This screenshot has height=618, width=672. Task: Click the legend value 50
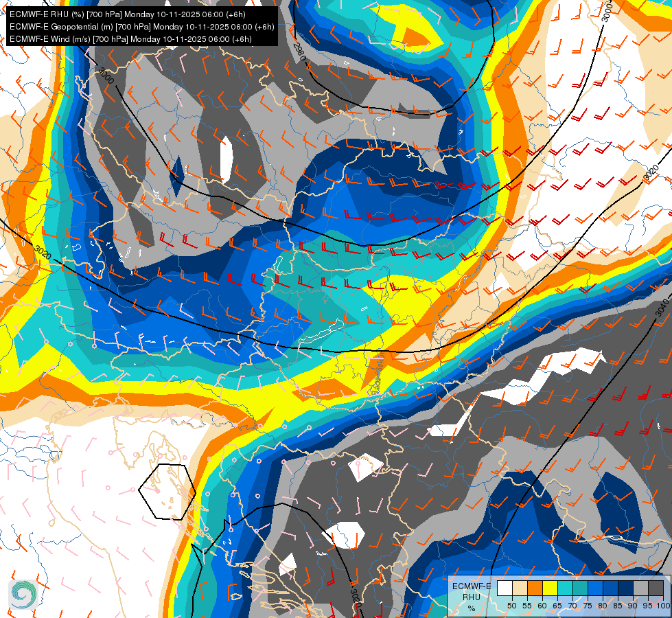pos(512,606)
